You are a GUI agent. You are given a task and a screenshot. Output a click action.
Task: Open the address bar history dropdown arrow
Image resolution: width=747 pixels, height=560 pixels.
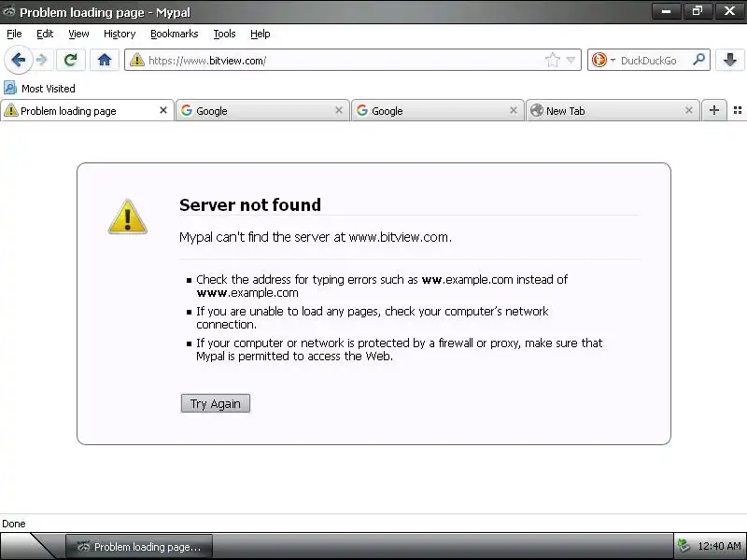pos(571,60)
